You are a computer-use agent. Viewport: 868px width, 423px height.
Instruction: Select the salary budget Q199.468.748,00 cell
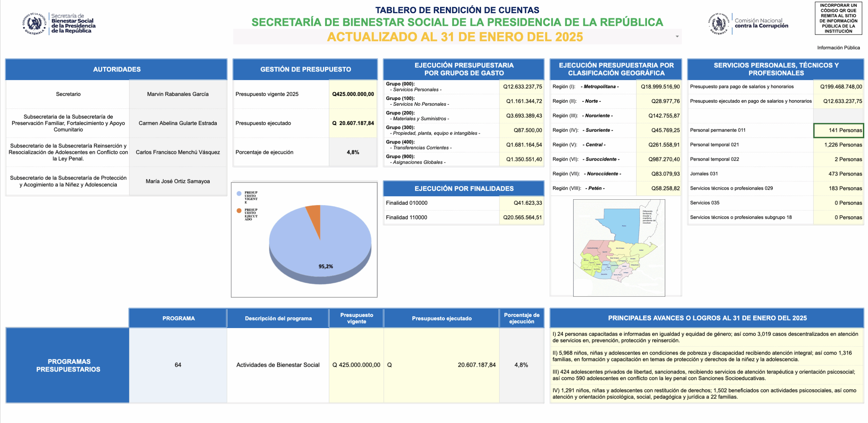click(838, 87)
